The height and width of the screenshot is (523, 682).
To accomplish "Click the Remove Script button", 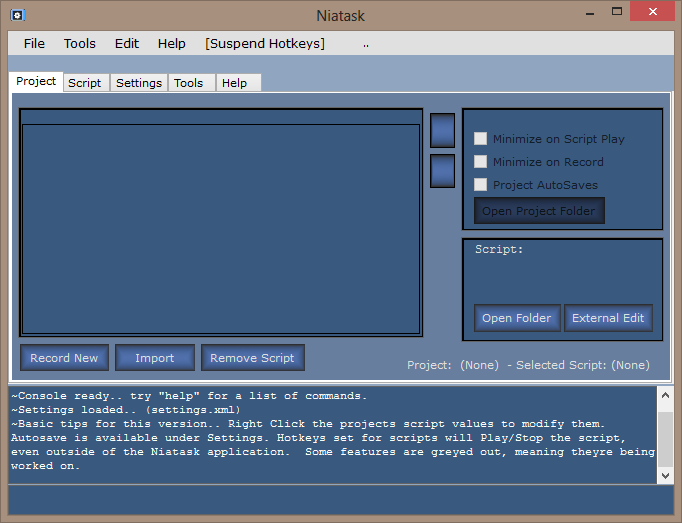I will pos(252,358).
